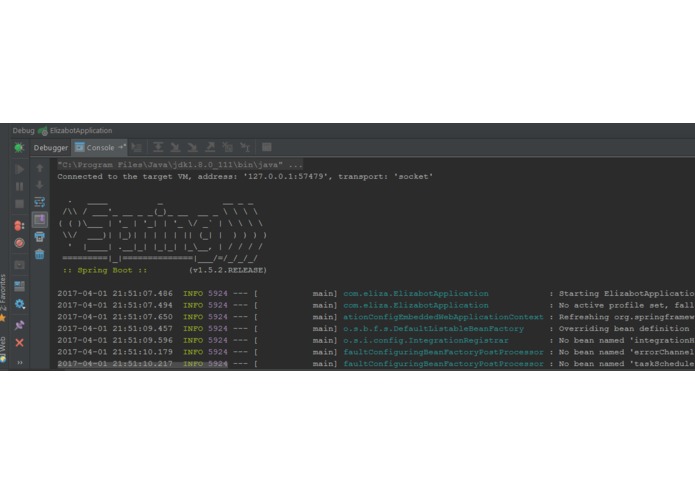Open the Web side tool window tab
Image resolution: width=695 pixels, height=494 pixels.
click(x=3, y=349)
